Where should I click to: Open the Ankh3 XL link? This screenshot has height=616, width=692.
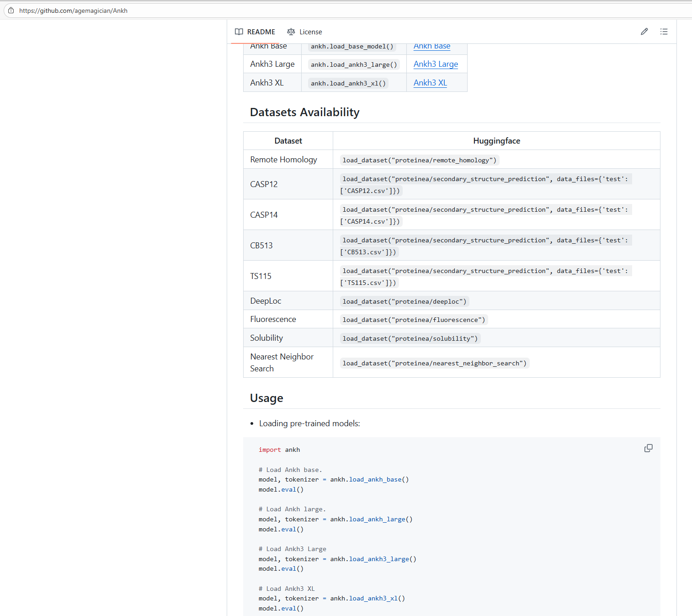(x=430, y=83)
